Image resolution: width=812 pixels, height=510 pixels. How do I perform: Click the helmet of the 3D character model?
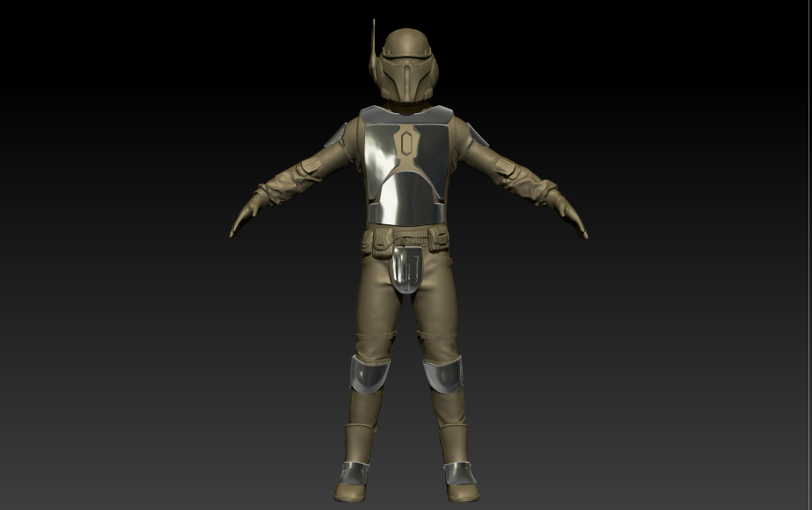(406, 65)
